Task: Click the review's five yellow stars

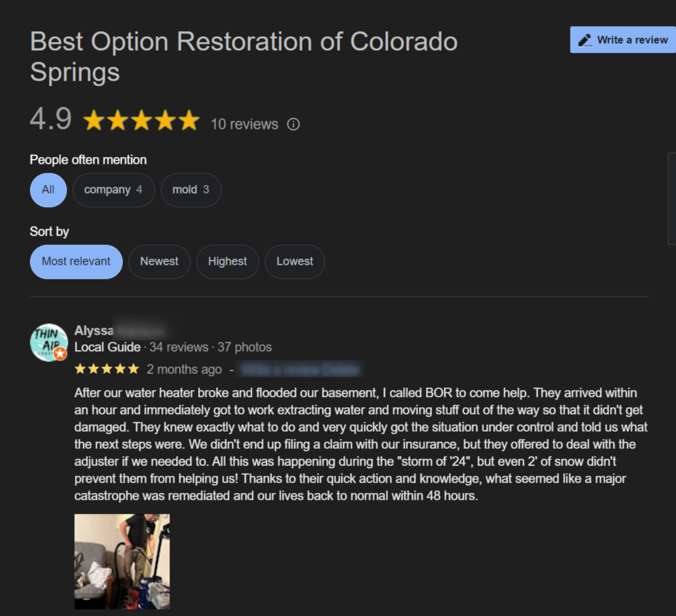Action: point(107,369)
